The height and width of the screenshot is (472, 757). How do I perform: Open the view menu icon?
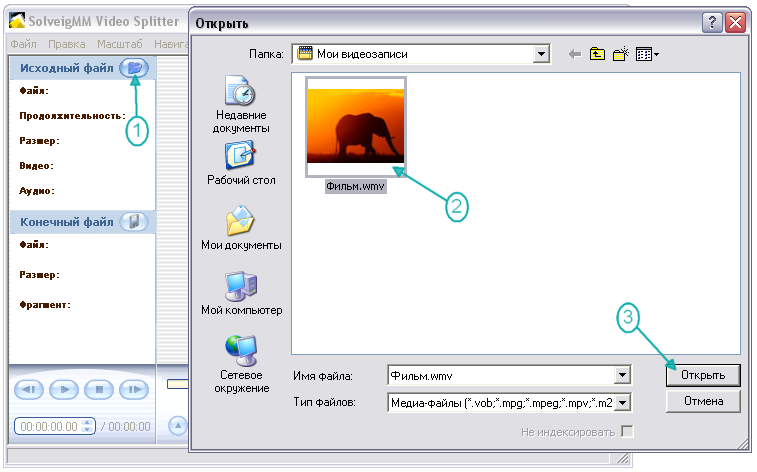point(647,54)
